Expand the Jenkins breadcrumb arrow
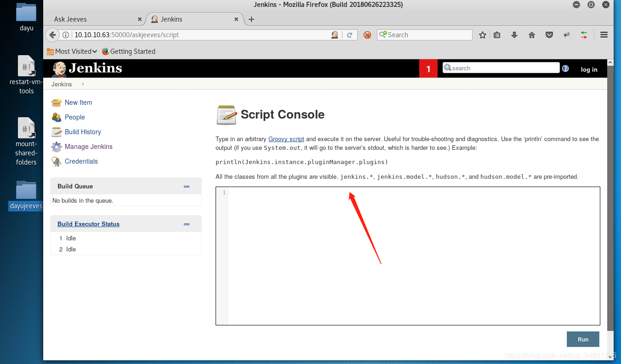 coord(83,84)
